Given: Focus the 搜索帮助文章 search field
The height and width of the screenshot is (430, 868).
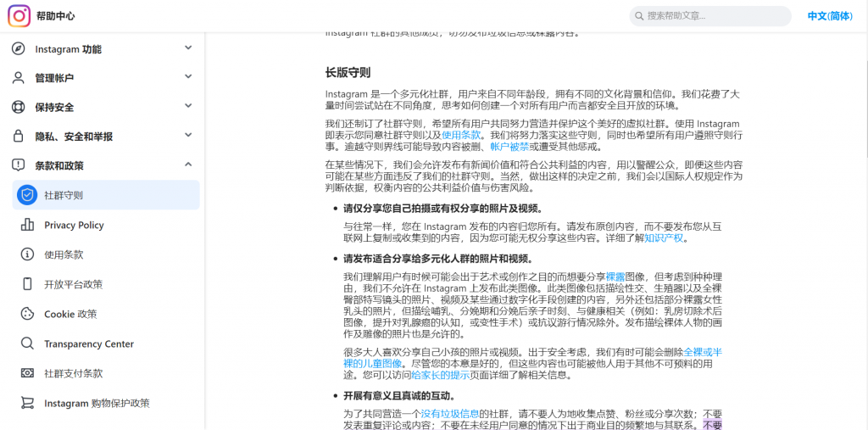Looking at the screenshot, I should tap(710, 16).
